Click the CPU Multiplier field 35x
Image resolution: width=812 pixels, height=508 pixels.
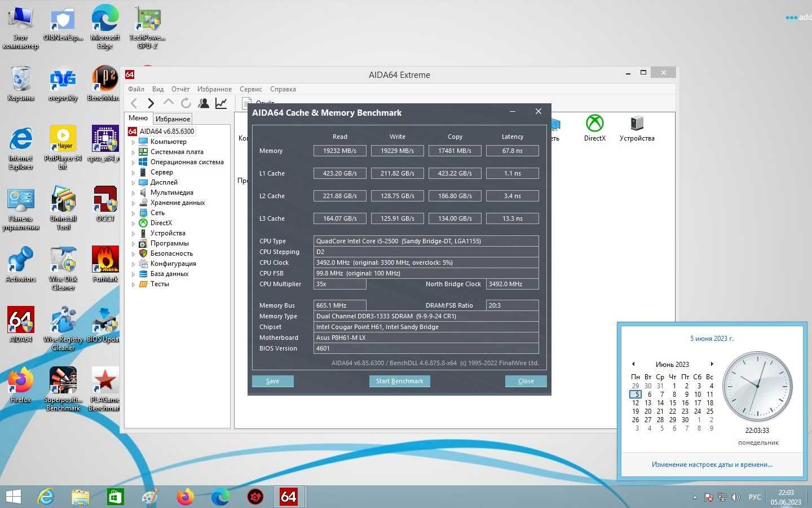coord(339,284)
